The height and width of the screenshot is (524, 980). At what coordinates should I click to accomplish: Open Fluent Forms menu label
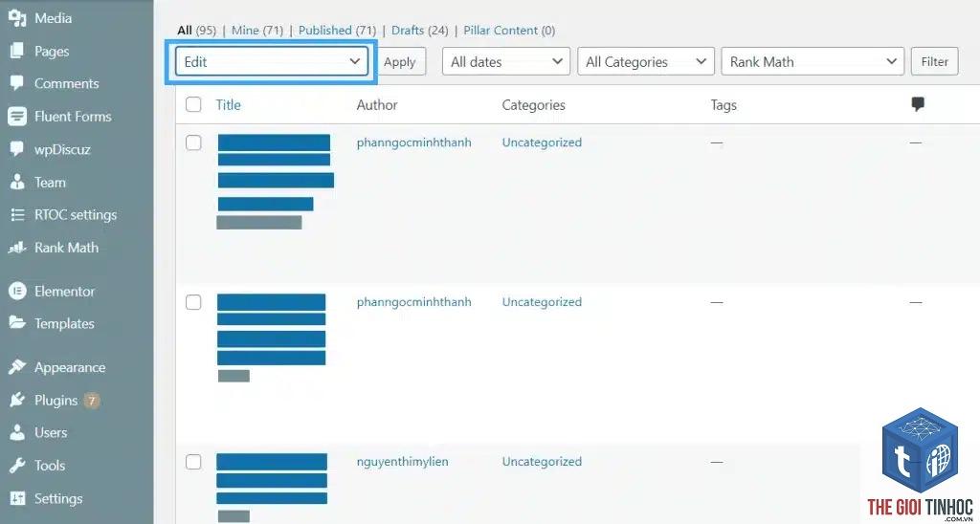[73, 116]
